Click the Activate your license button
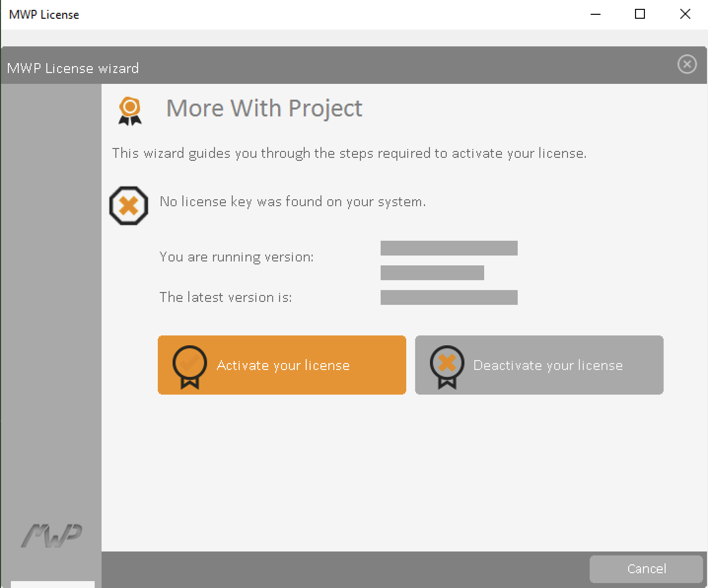Image resolution: width=708 pixels, height=588 pixels. pos(282,365)
